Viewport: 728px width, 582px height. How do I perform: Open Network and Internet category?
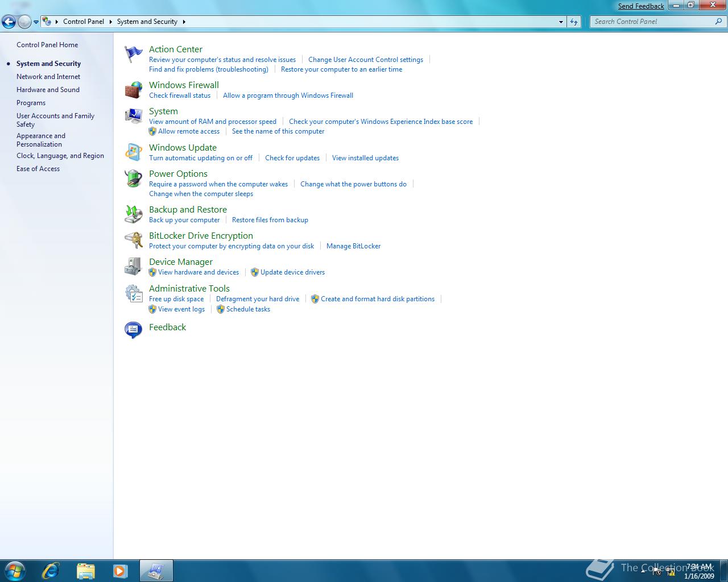[48, 77]
